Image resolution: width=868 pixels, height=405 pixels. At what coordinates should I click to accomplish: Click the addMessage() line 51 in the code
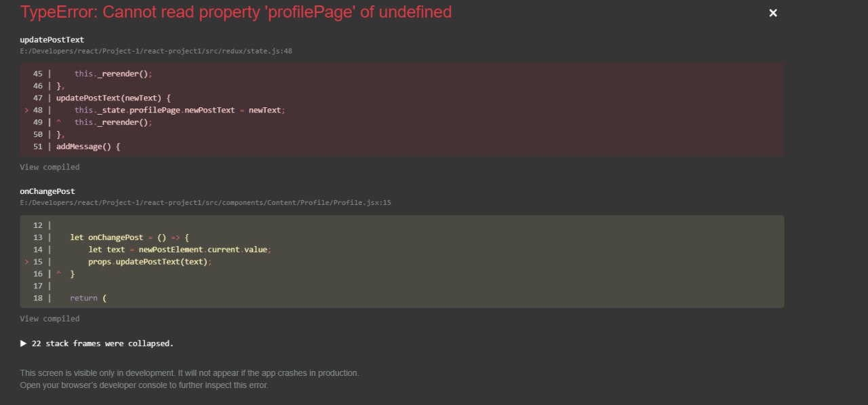pyautogui.click(x=88, y=147)
